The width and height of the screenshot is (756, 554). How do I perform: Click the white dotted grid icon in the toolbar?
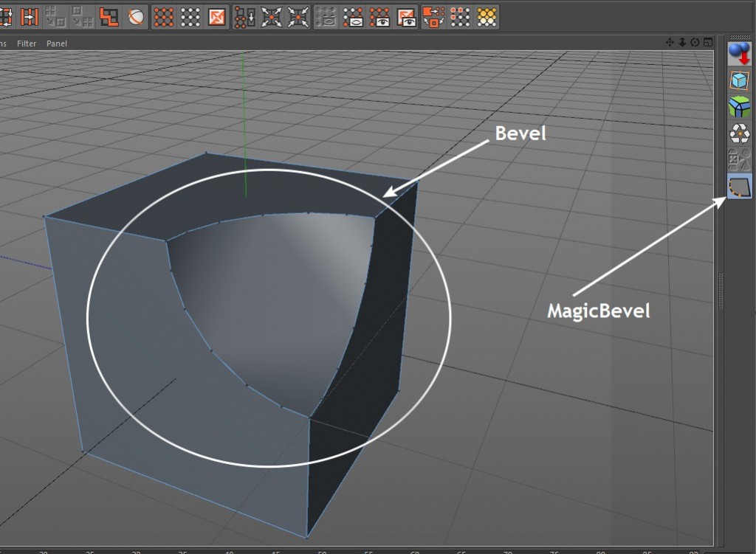tap(189, 15)
